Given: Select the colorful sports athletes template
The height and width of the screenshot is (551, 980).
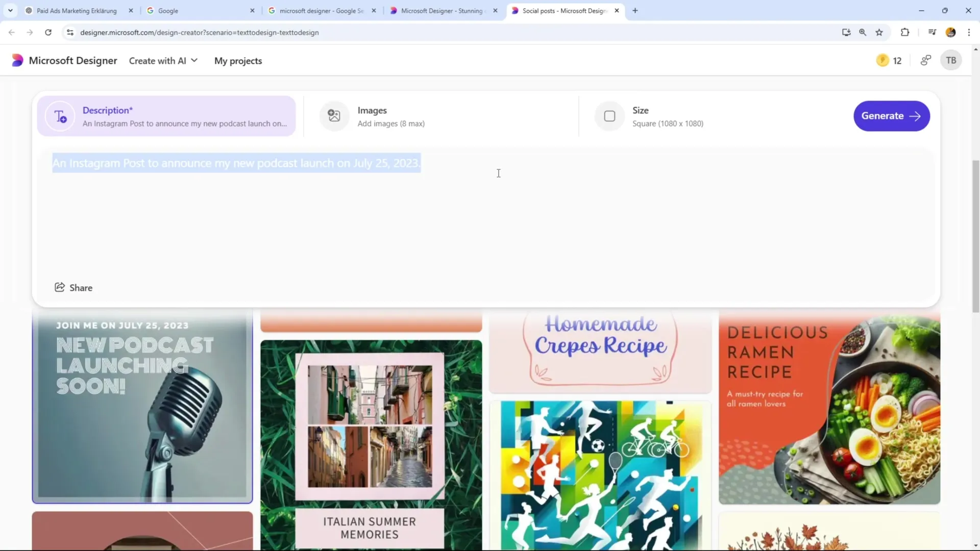Looking at the screenshot, I should (600, 475).
